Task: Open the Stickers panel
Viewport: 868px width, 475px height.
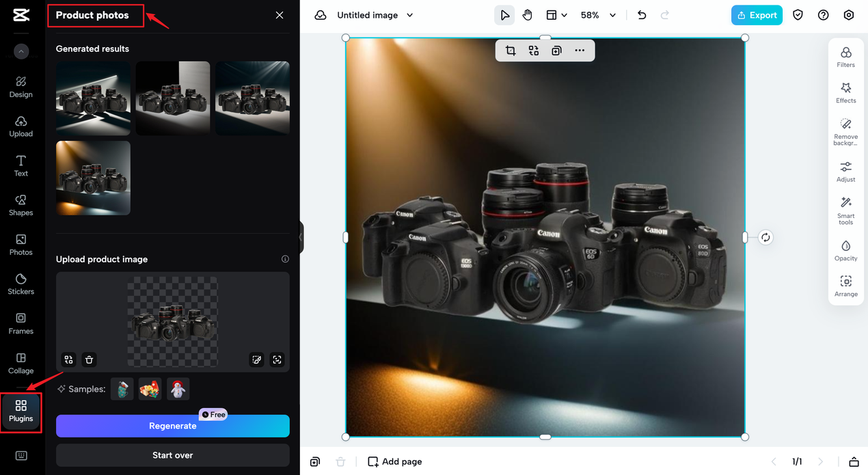Action: [x=21, y=284]
